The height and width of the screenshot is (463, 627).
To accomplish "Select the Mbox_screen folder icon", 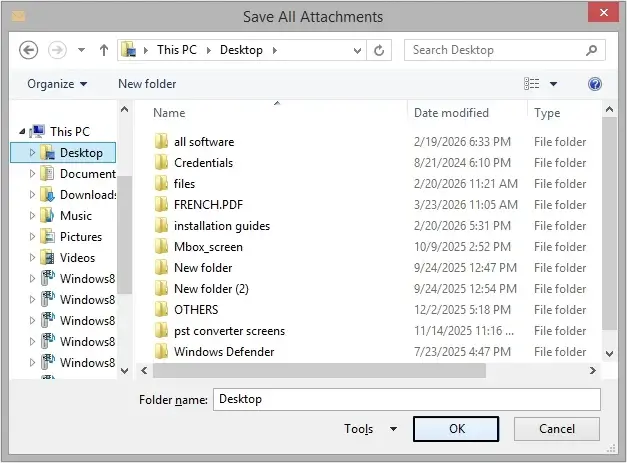I will point(161,247).
